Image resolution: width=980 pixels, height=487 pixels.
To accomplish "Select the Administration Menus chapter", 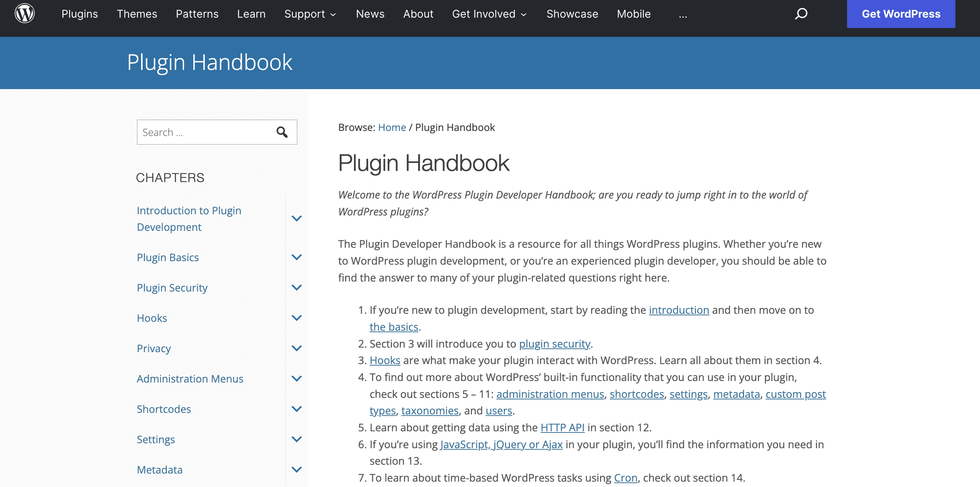I will point(190,379).
